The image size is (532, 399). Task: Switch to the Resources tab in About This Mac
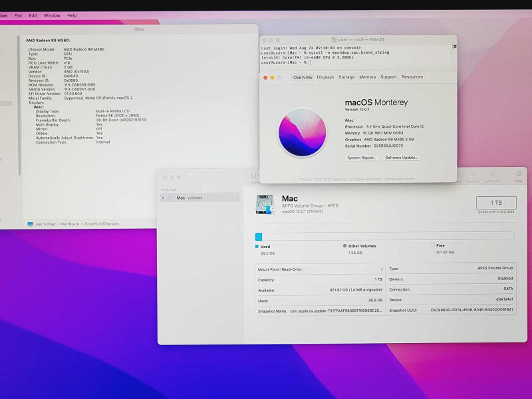412,76
